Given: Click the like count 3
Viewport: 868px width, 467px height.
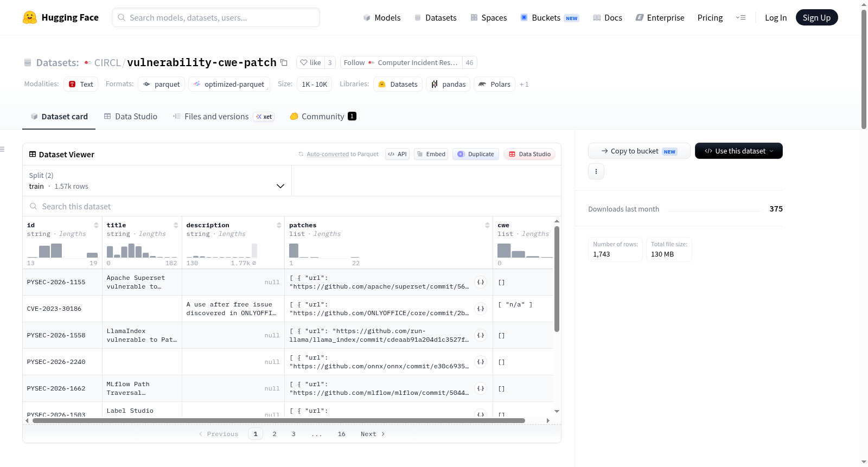Looking at the screenshot, I should coord(330,62).
